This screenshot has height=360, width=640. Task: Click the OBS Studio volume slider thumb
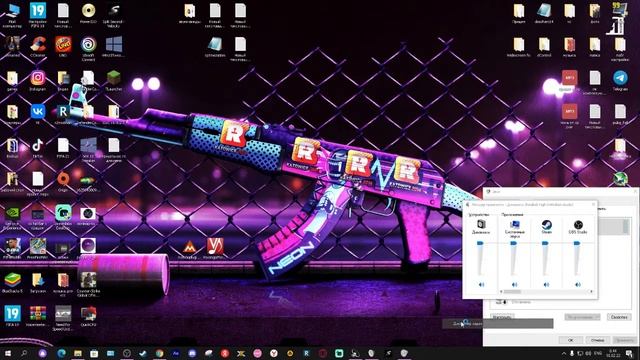(577, 243)
